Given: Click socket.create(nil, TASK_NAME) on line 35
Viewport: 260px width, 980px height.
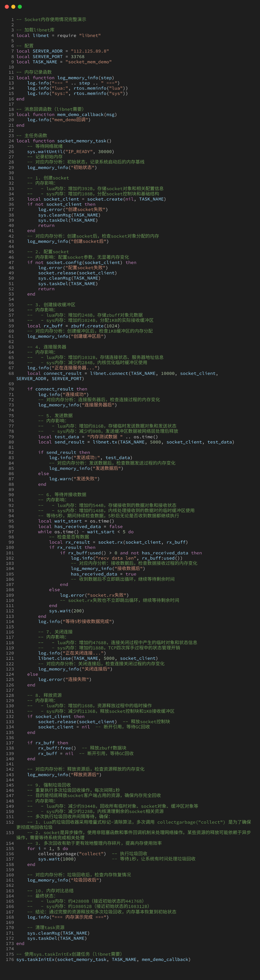Looking at the screenshot, I should tap(127, 199).
